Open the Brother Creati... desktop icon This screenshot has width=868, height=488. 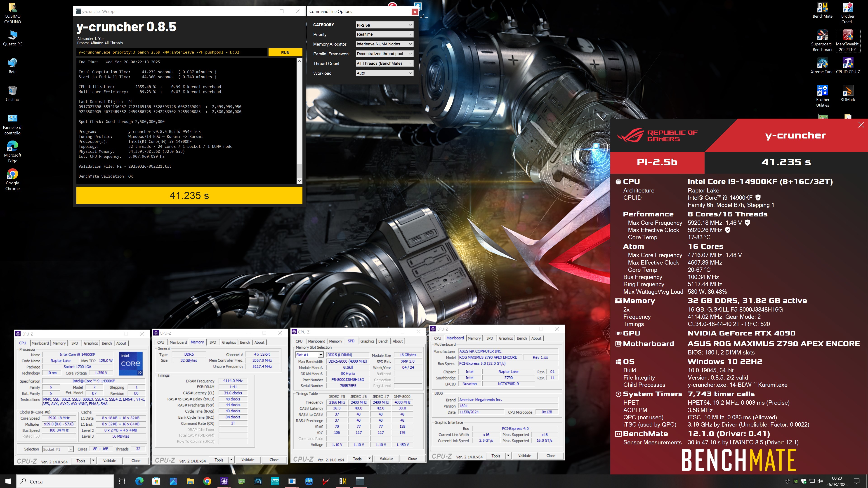(847, 13)
